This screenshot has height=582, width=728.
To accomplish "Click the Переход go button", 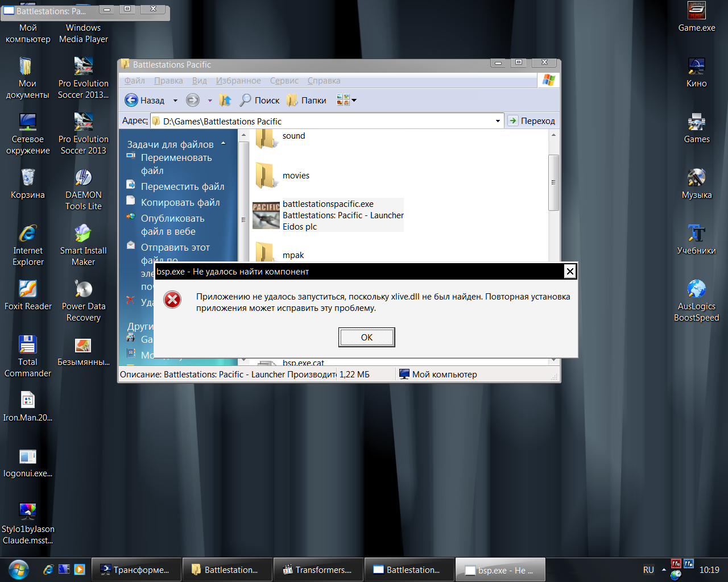I will pos(531,121).
